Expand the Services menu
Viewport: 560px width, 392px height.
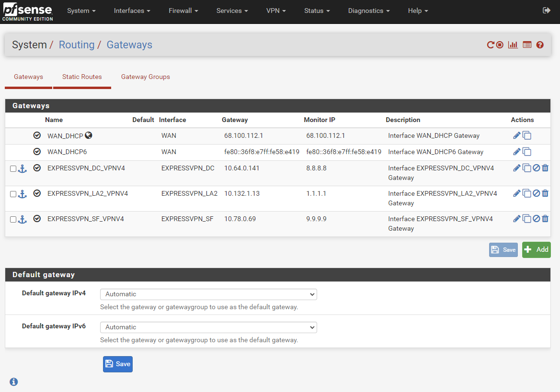[232, 11]
